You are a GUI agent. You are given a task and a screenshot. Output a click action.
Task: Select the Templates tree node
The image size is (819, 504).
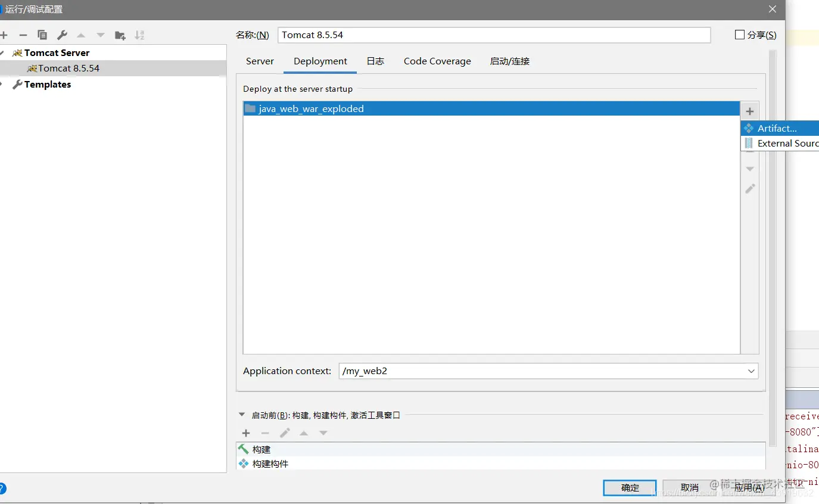coord(48,85)
